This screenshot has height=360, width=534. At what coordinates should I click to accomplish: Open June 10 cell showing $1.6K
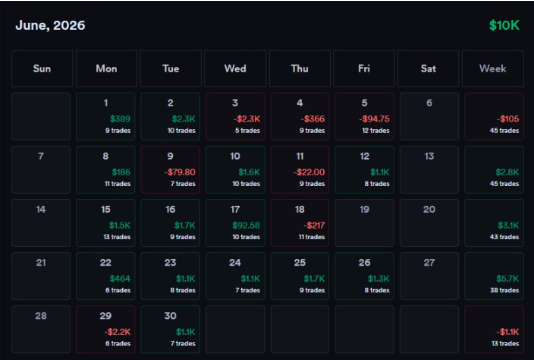(235, 170)
